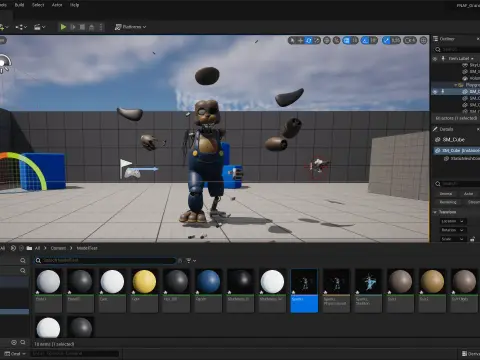
Task: Activate the Rotate gizmo tool
Action: tap(309, 40)
